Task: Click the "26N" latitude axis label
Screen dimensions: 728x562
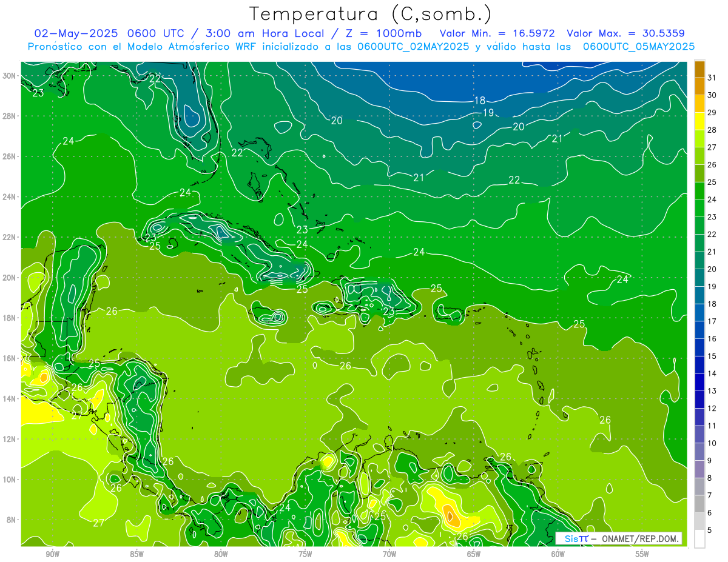Action: [x=10, y=156]
